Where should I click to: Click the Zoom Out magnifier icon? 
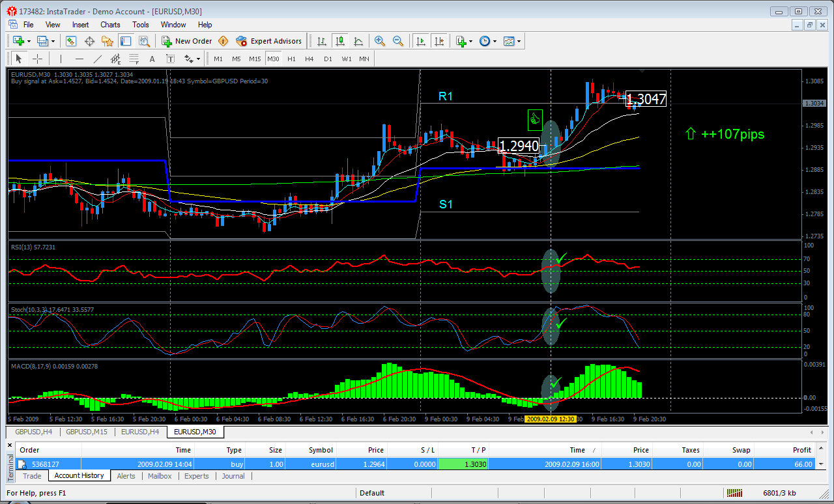[x=398, y=41]
